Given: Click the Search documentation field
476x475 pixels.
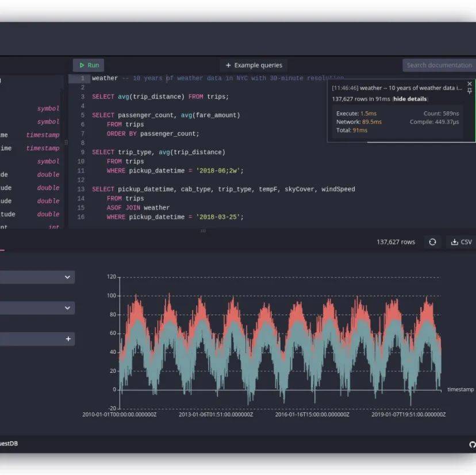Looking at the screenshot, I should pyautogui.click(x=438, y=65).
